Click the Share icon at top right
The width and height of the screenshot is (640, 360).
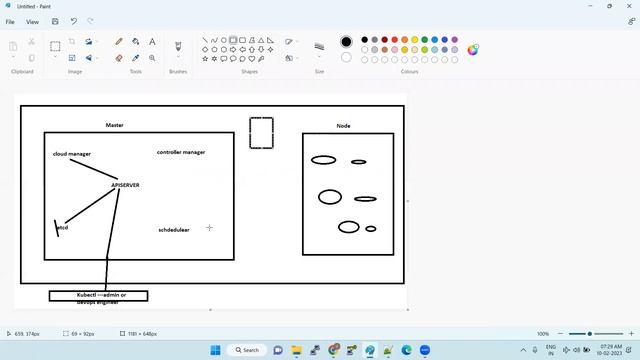(631, 22)
